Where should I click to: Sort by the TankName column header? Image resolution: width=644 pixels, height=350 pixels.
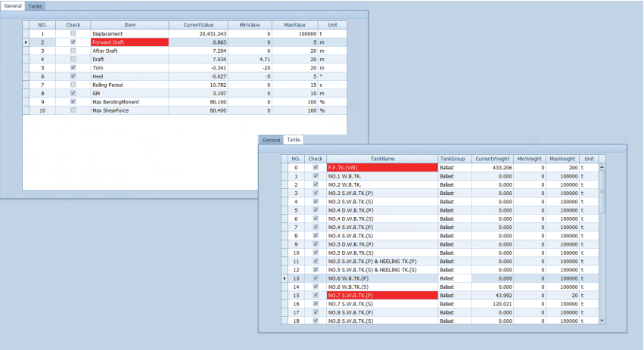(x=382, y=159)
